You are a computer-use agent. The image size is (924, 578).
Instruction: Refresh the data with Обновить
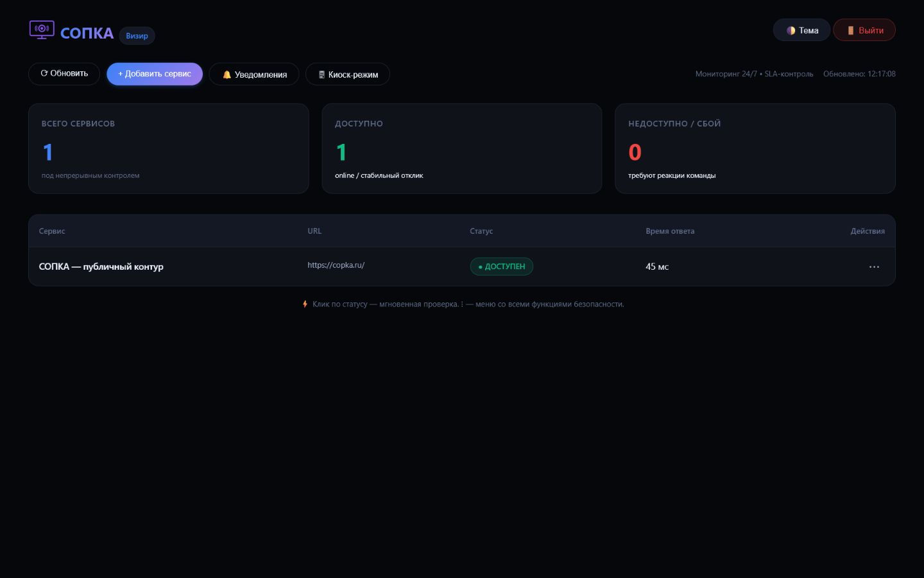[64, 73]
